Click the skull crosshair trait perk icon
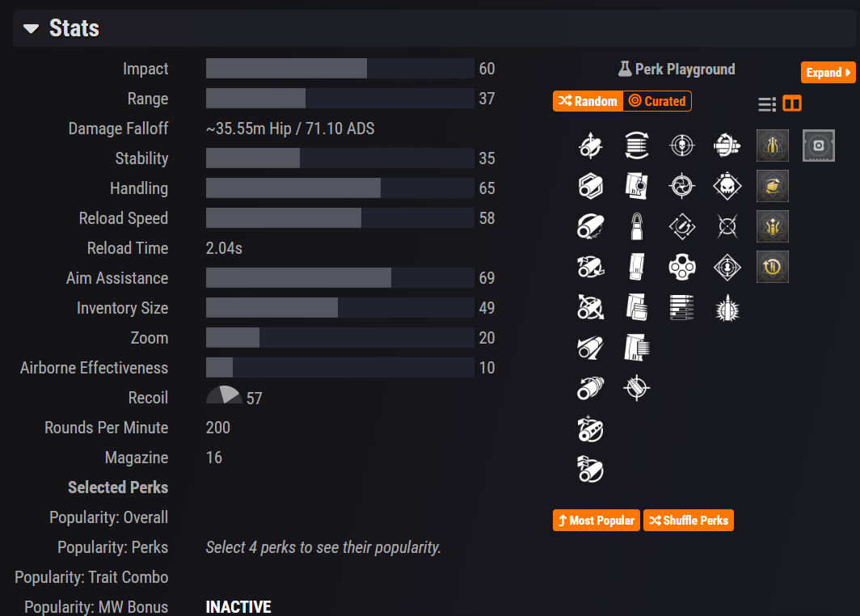This screenshot has height=616, width=860. (x=682, y=146)
